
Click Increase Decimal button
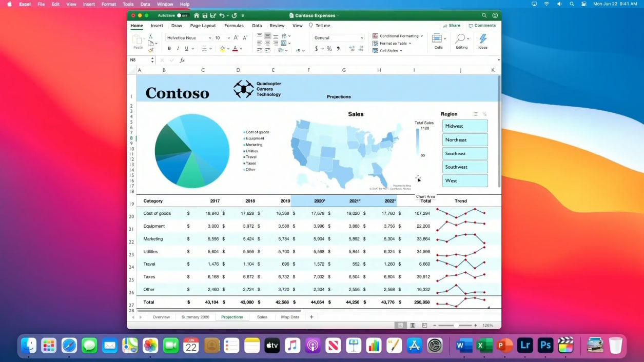[352, 49]
